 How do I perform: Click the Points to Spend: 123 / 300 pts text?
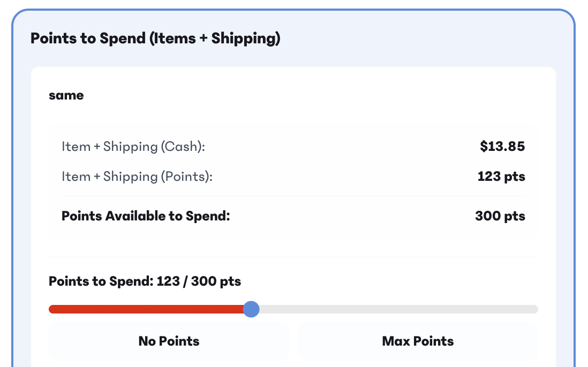point(145,281)
